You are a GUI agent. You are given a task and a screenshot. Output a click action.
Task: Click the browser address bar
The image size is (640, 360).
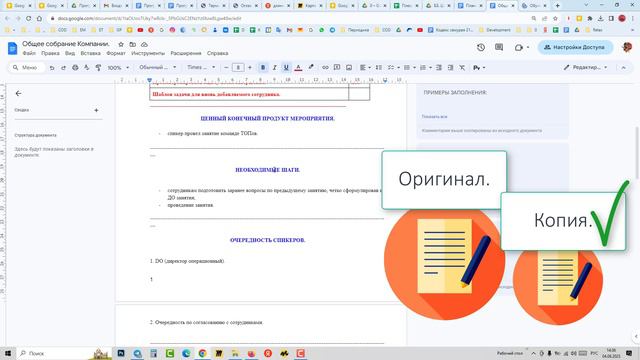(286, 18)
